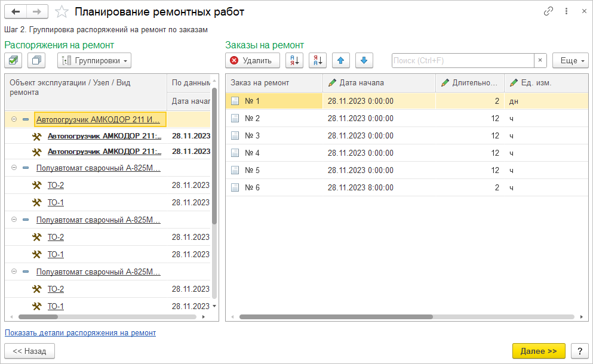Click start date 28.11.2023 8:00:00 of order № 6
This screenshot has width=593, height=364.
point(361,188)
